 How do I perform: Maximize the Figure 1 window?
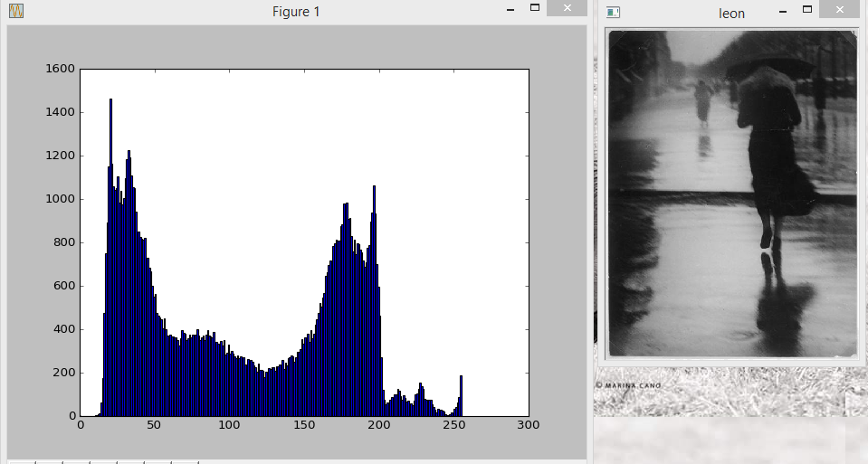coord(535,8)
